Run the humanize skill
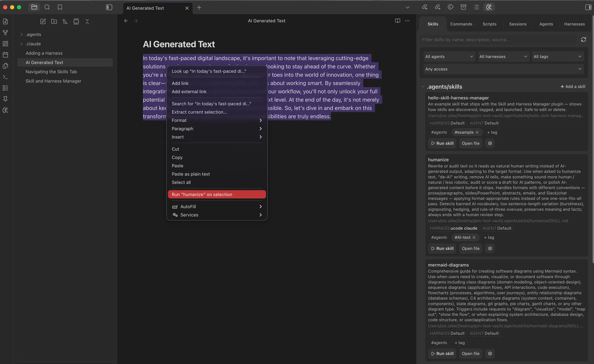This screenshot has width=594, height=364. tap(442, 249)
